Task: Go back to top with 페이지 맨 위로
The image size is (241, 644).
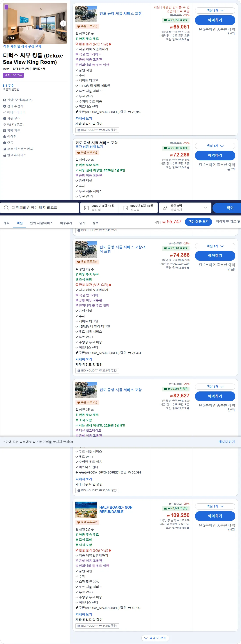Action: tap(228, 222)
